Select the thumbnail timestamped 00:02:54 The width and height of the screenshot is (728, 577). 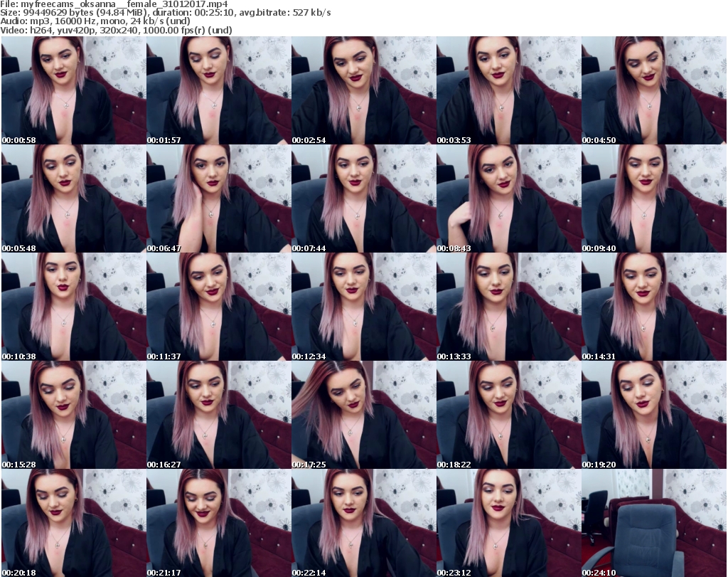pos(363,90)
